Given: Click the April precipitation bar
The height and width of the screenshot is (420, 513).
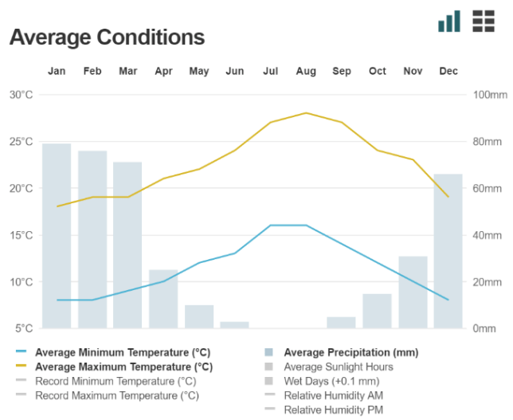Looking at the screenshot, I should pyautogui.click(x=163, y=299).
